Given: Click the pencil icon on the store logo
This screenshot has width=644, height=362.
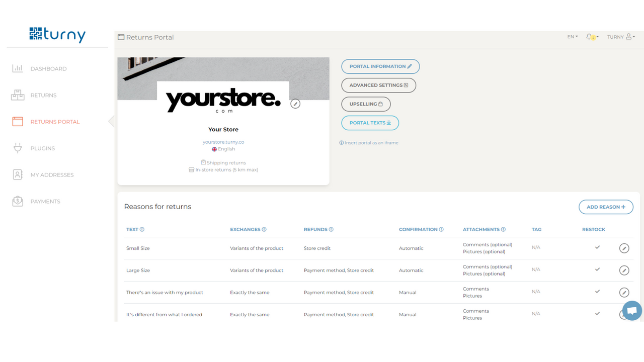Looking at the screenshot, I should pos(295,104).
